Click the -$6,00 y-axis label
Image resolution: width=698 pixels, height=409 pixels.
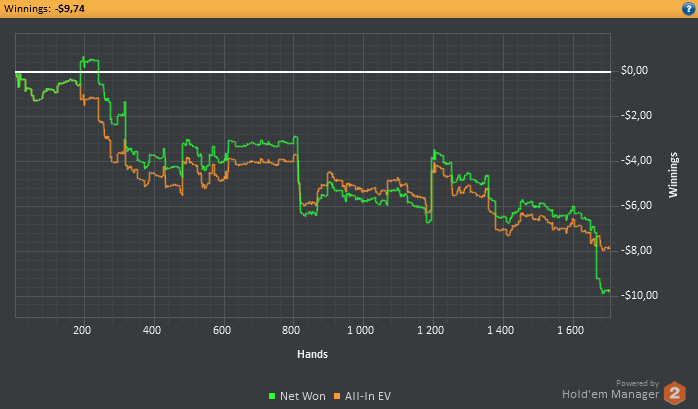636,205
